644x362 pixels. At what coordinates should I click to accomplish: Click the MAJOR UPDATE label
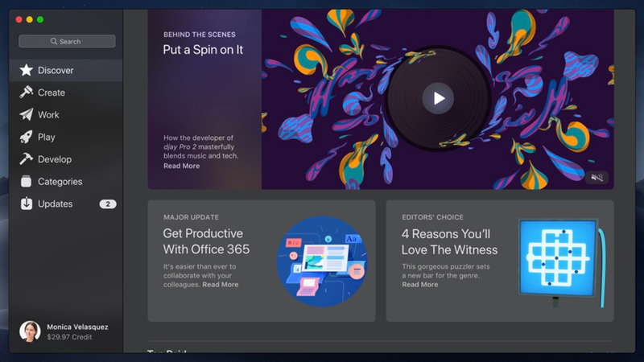(191, 217)
